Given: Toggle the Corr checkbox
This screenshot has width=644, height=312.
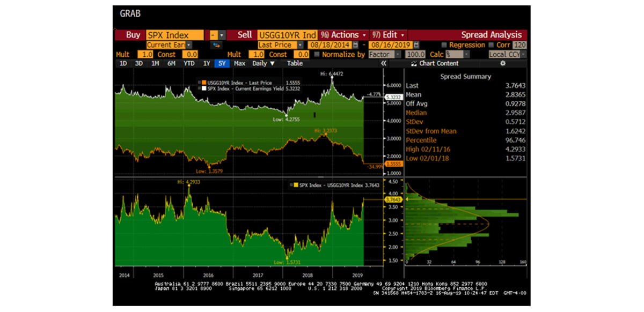Looking at the screenshot, I should coord(491,46).
